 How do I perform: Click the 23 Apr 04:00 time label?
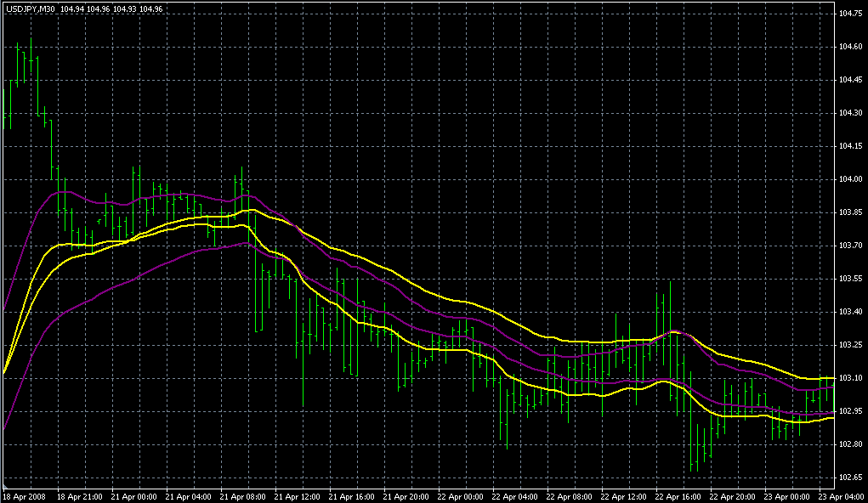pyautogui.click(x=840, y=496)
